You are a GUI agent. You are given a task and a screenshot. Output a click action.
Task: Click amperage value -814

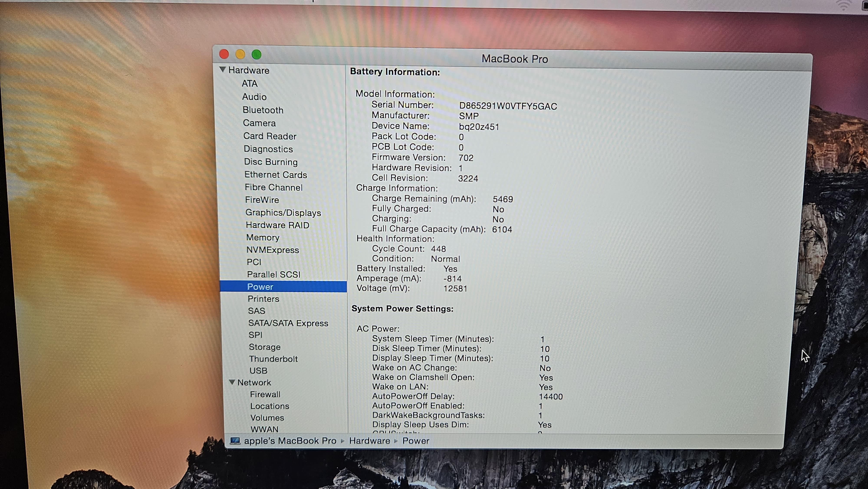(x=452, y=279)
